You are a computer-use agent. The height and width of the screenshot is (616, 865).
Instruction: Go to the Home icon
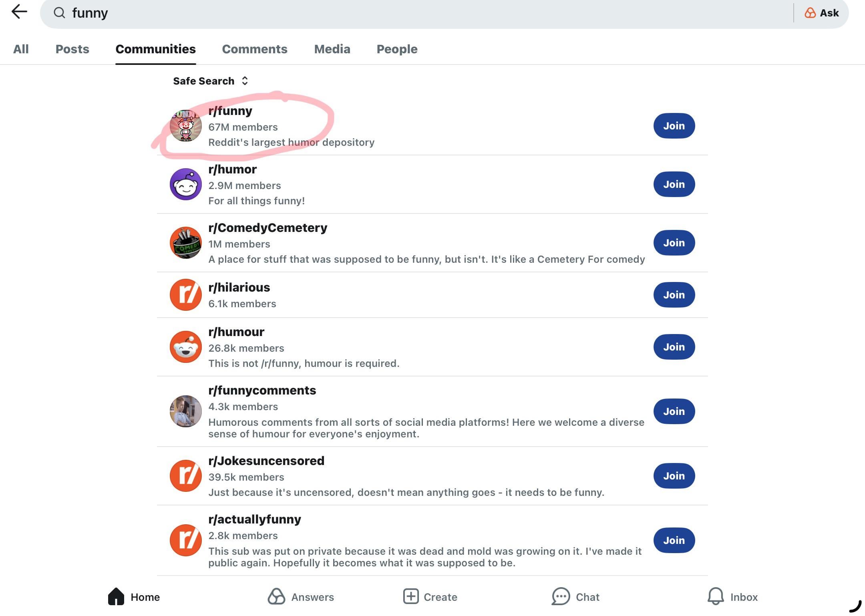pyautogui.click(x=116, y=596)
